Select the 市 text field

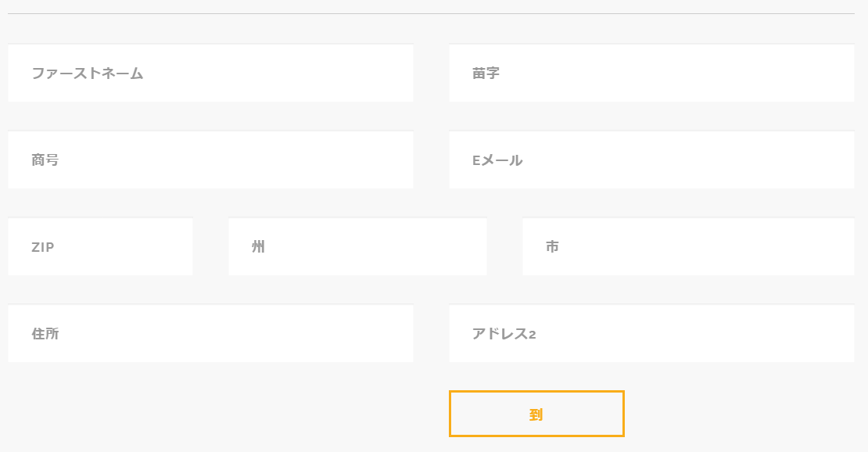click(x=688, y=246)
